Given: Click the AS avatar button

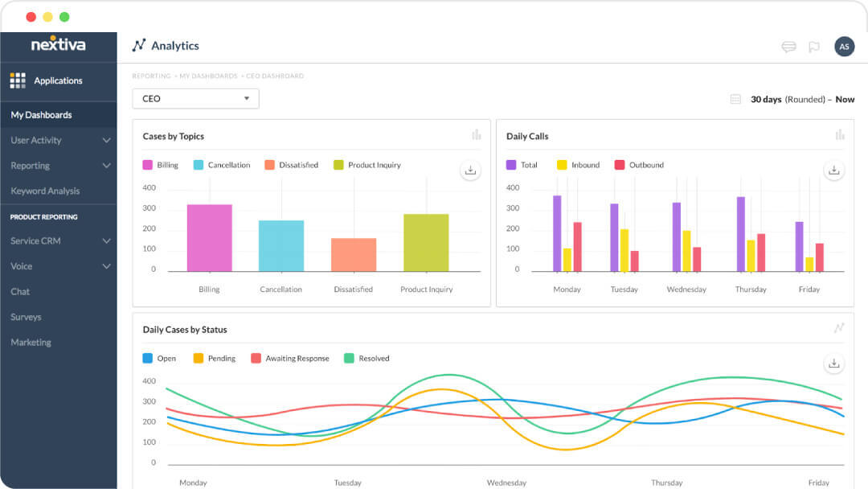Looking at the screenshot, I should click(844, 47).
